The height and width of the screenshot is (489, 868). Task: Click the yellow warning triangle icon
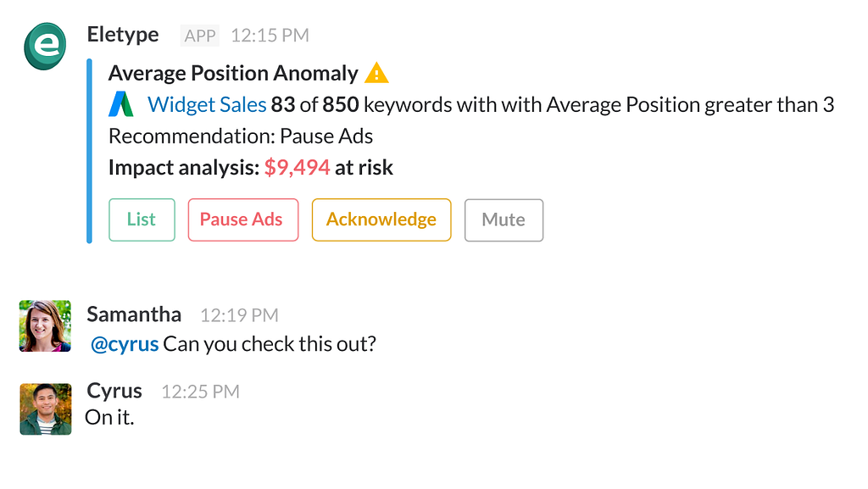point(376,74)
